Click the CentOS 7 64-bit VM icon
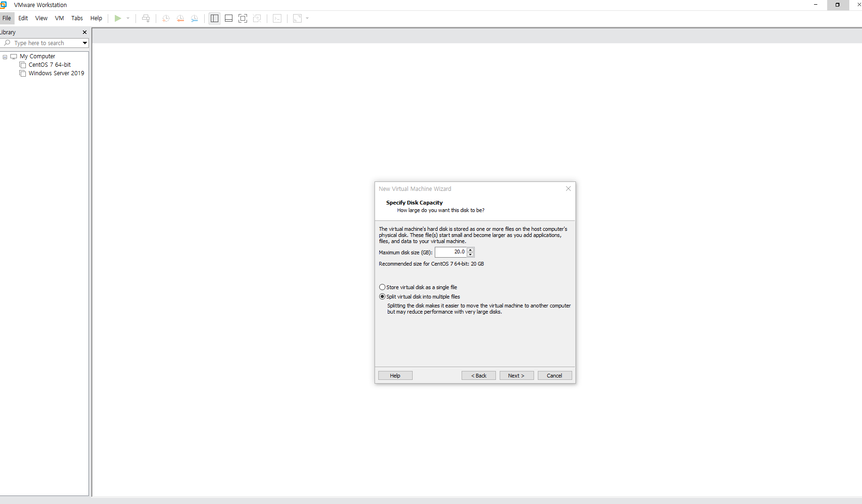The width and height of the screenshot is (862, 504). pyautogui.click(x=23, y=65)
